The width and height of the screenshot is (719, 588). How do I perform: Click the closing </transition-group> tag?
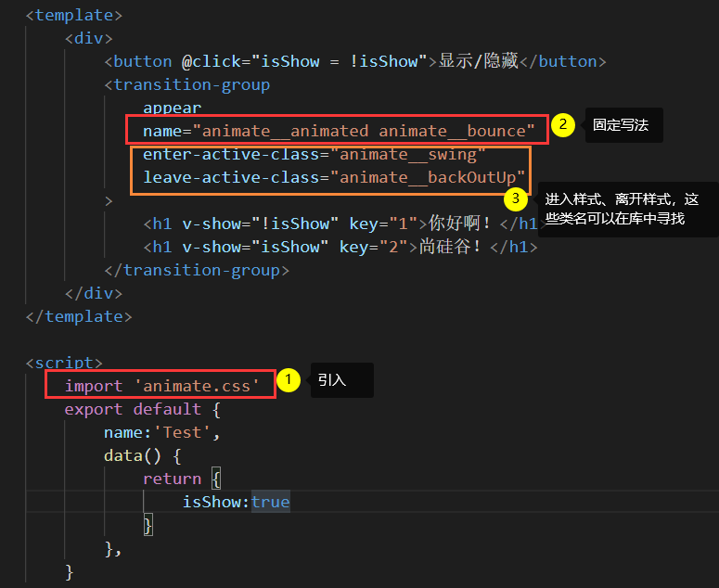point(197,271)
